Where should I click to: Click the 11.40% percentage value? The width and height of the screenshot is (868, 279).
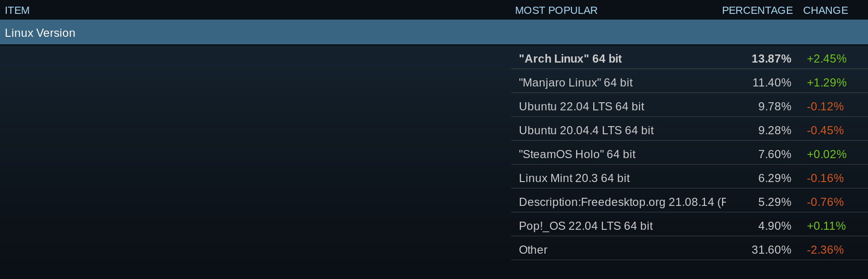click(772, 83)
